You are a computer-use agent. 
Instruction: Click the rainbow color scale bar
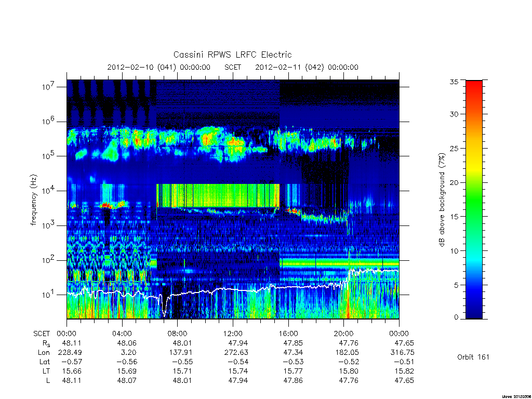pos(474,199)
